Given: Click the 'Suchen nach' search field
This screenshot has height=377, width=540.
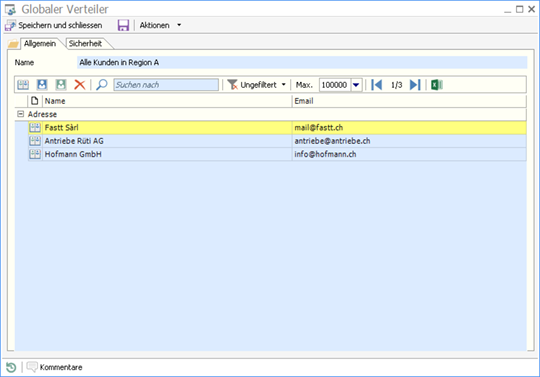Looking at the screenshot, I should point(166,85).
